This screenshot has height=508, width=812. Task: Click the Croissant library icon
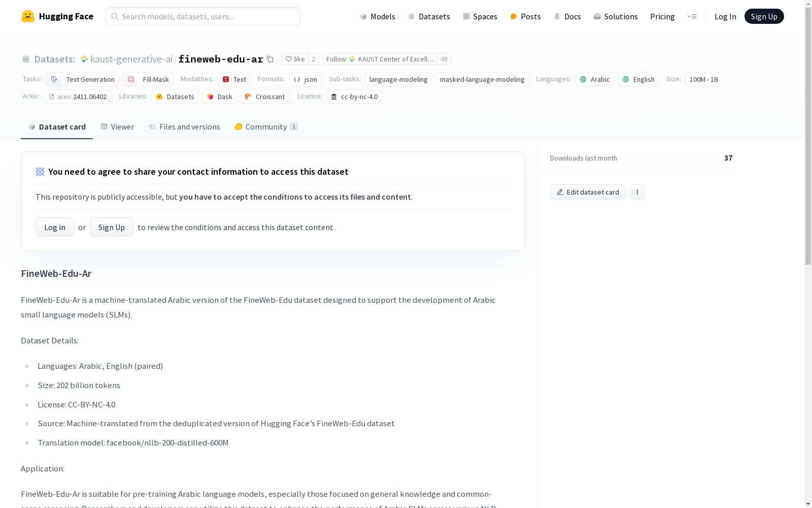(248, 97)
